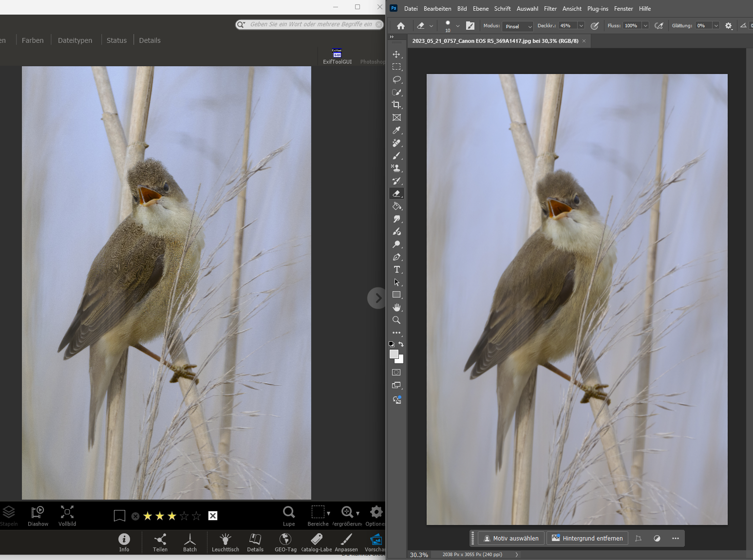Image resolution: width=753 pixels, height=560 pixels.
Task: Clear the star rating
Action: [135, 516]
